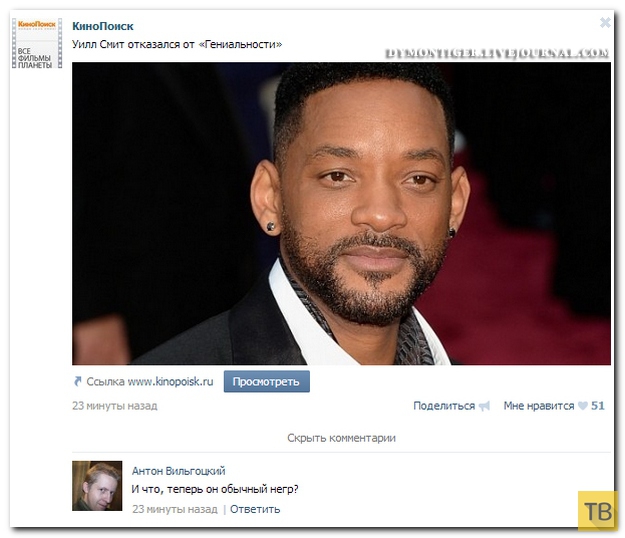Open the КиноПоиск community avatar
The image size is (625, 538).
pos(37,43)
